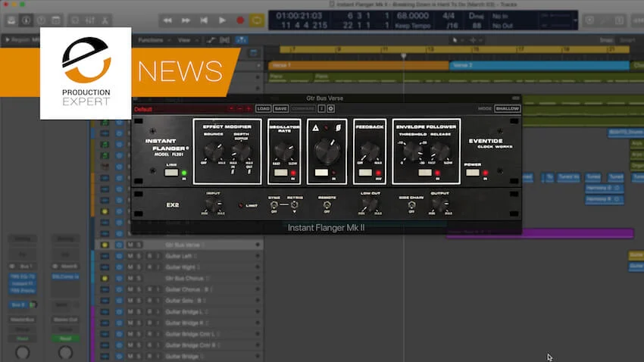
Task: Go to beginning with transport button
Action: pos(204,20)
